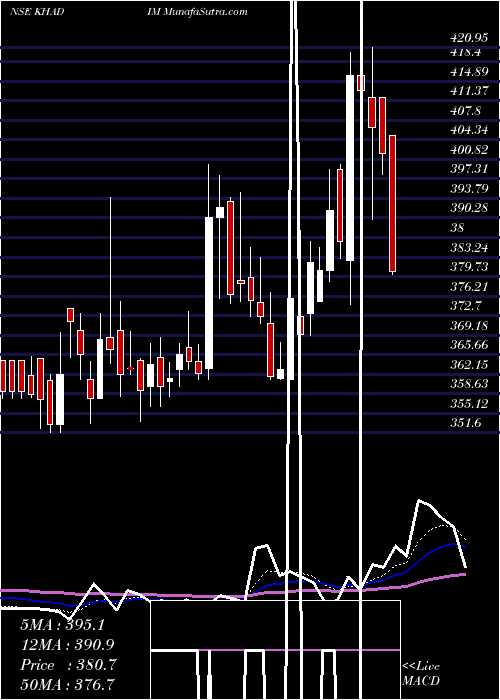
Task: Click the tallest white candle near 414
Action: point(350,168)
